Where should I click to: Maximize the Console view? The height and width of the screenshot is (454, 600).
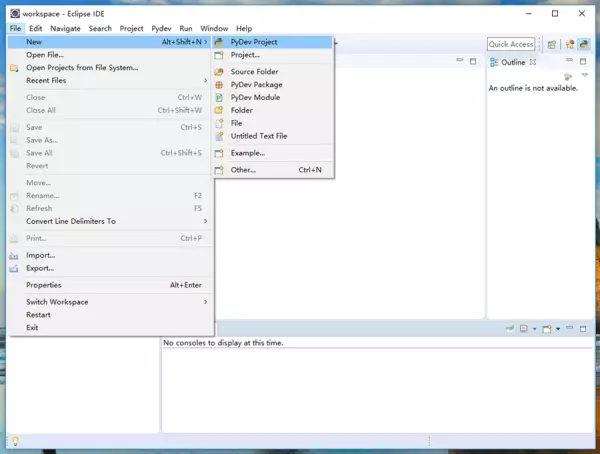pos(583,329)
